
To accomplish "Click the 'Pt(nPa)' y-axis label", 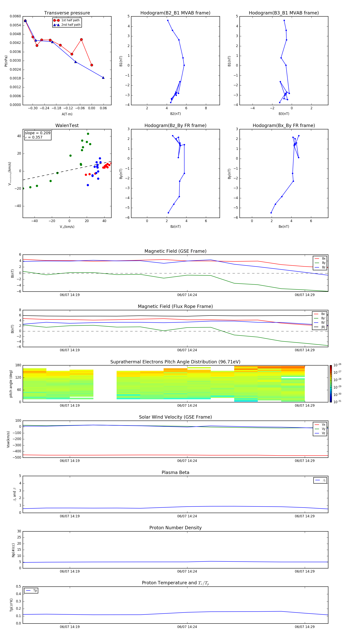I will tap(6, 61).
